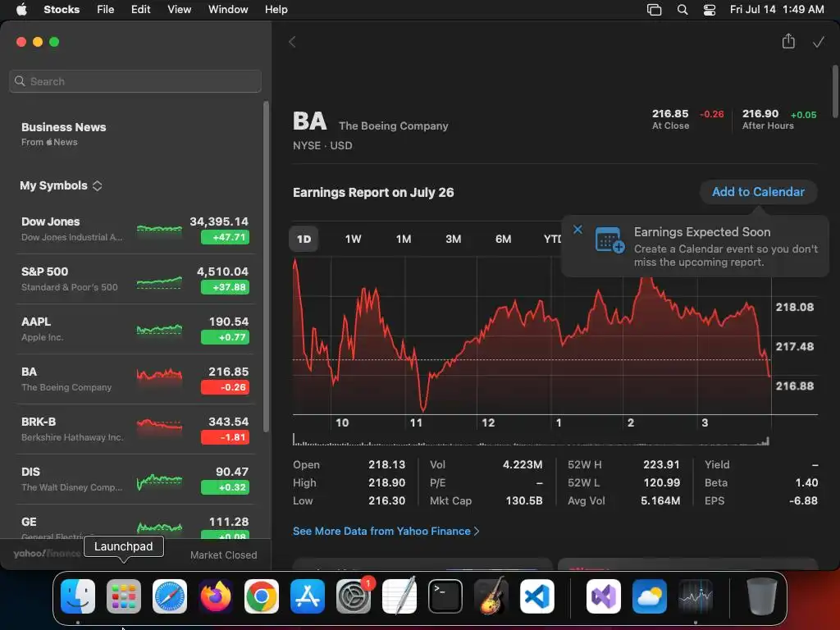Click the checkmark Done icon

pos(818,42)
